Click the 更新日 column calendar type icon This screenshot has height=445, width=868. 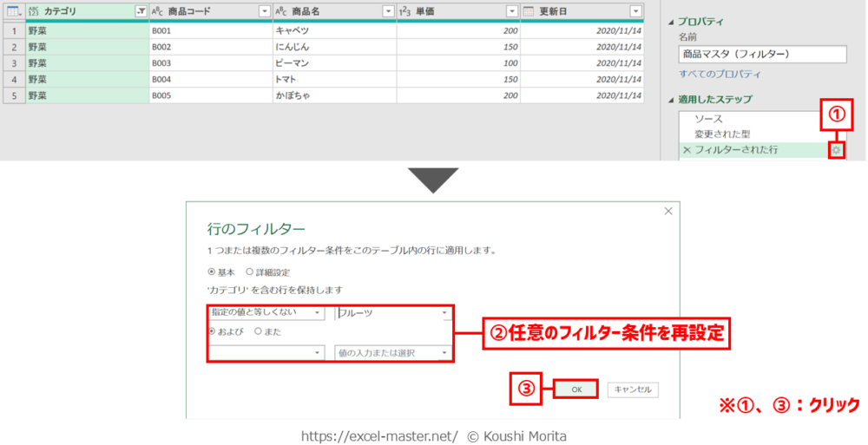pyautogui.click(x=529, y=11)
